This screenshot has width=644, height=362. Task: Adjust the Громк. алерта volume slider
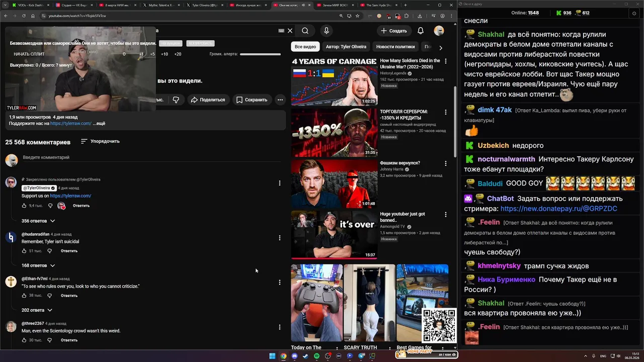(x=260, y=54)
